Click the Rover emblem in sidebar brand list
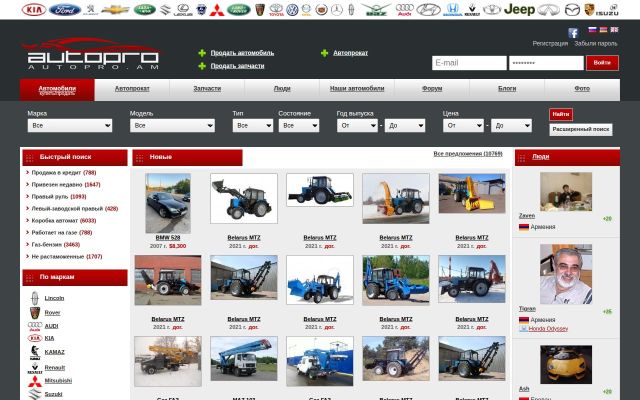Image resolution: width=640 pixels, height=400 pixels. pyautogui.click(x=35, y=313)
